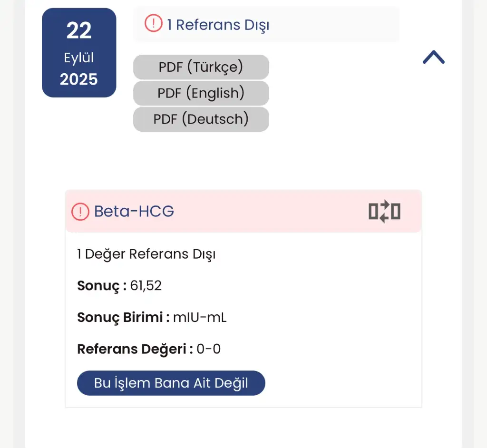Click the Sonuç Birimi label
Viewport: 487px width, 448px height.
point(123,318)
